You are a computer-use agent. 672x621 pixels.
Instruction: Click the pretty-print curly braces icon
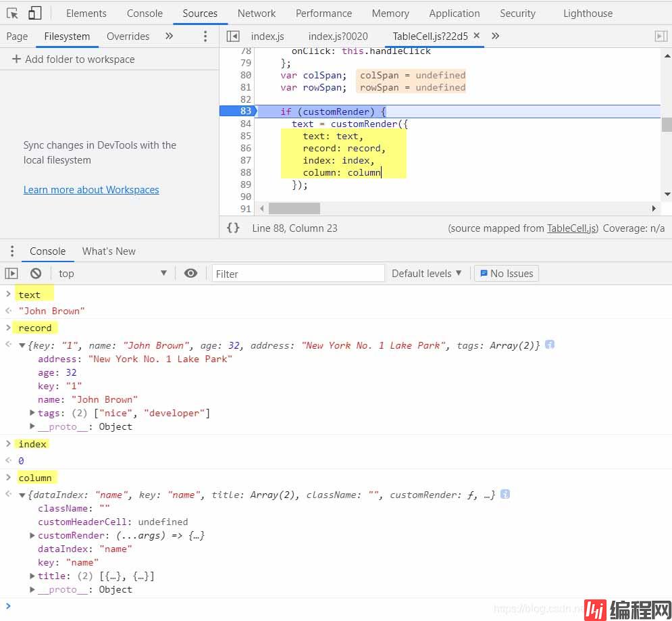tap(233, 228)
